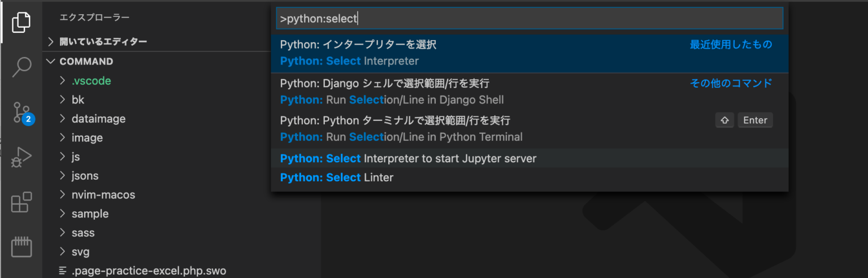Open the Explorer icon in activity bar
Screen dimensions: 868x278
[21, 22]
